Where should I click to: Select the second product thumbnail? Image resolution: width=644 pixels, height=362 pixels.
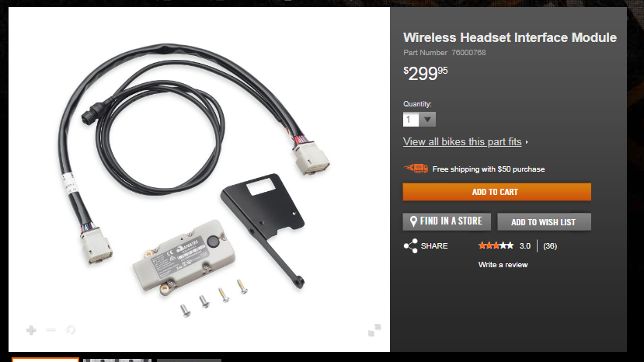pos(117,360)
